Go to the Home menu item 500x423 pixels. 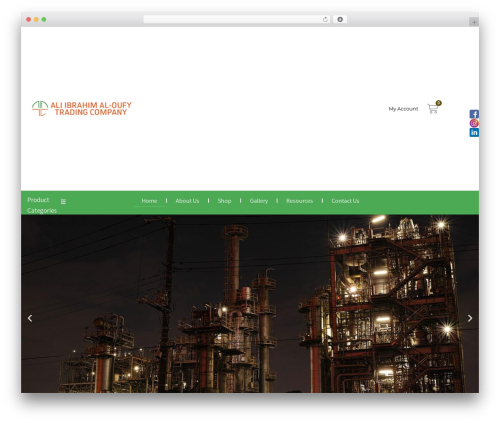[x=149, y=201]
